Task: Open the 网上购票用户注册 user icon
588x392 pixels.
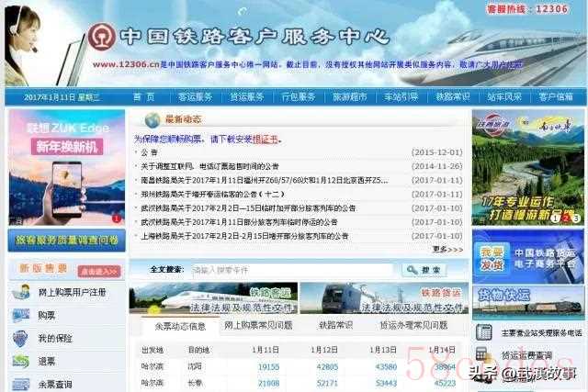Action: 21,292
